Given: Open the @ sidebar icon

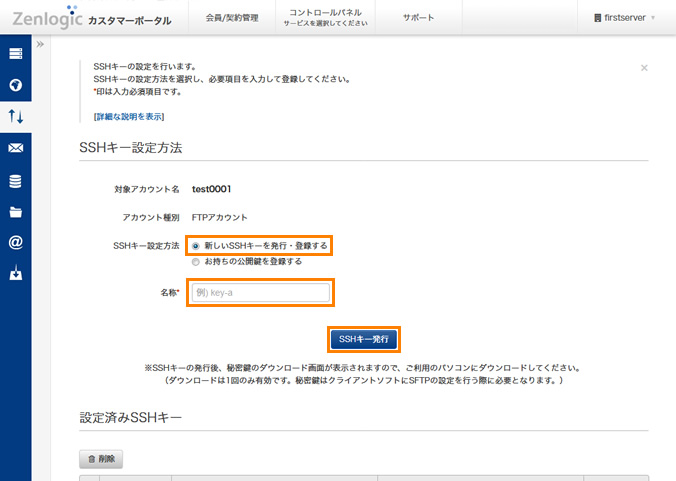Looking at the screenshot, I should point(16,242).
